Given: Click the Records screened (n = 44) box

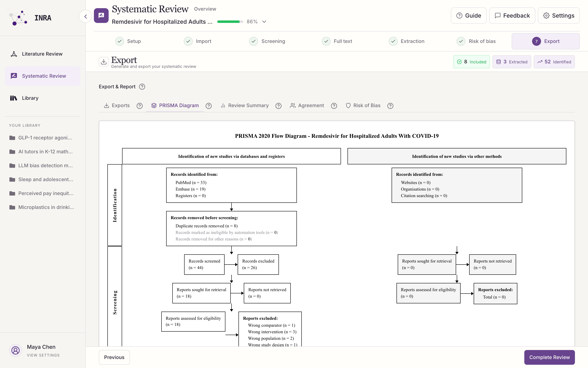Looking at the screenshot, I should point(204,265).
